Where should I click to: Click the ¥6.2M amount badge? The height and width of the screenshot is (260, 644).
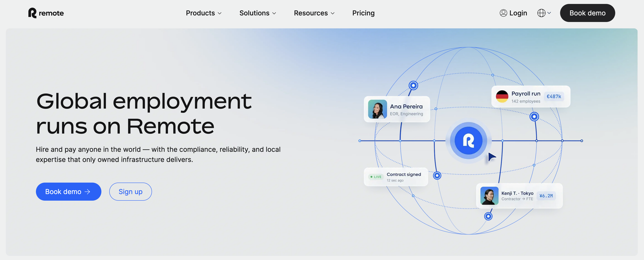click(x=546, y=196)
